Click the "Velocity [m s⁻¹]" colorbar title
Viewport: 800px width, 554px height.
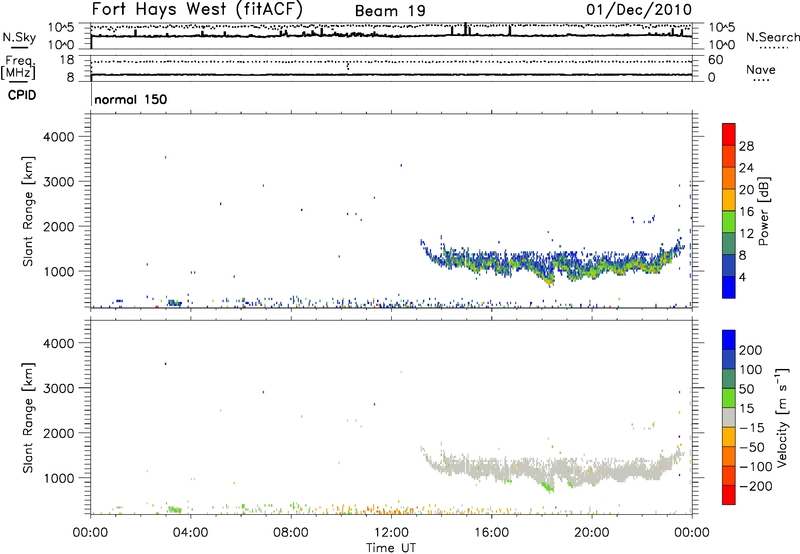pyautogui.click(x=782, y=417)
